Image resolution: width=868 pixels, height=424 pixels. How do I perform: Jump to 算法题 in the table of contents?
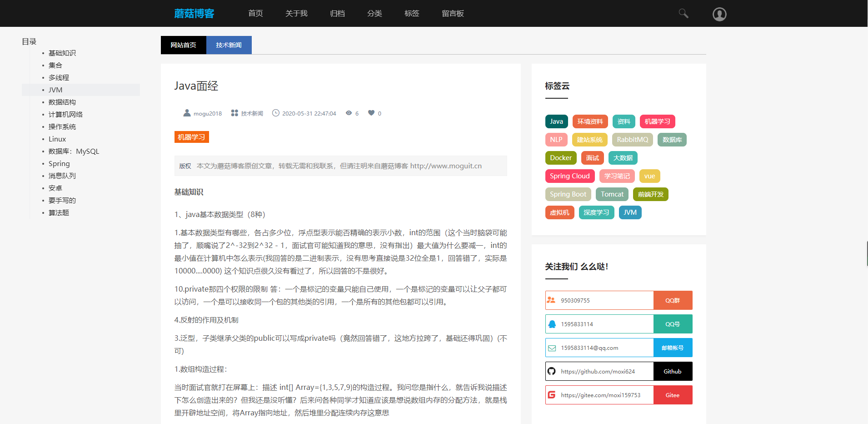click(x=59, y=213)
